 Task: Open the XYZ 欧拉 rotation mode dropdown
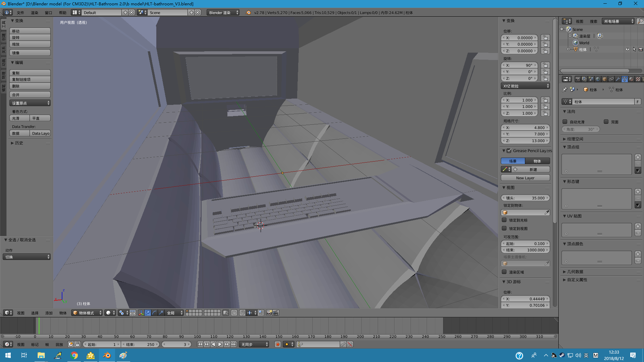pyautogui.click(x=525, y=86)
